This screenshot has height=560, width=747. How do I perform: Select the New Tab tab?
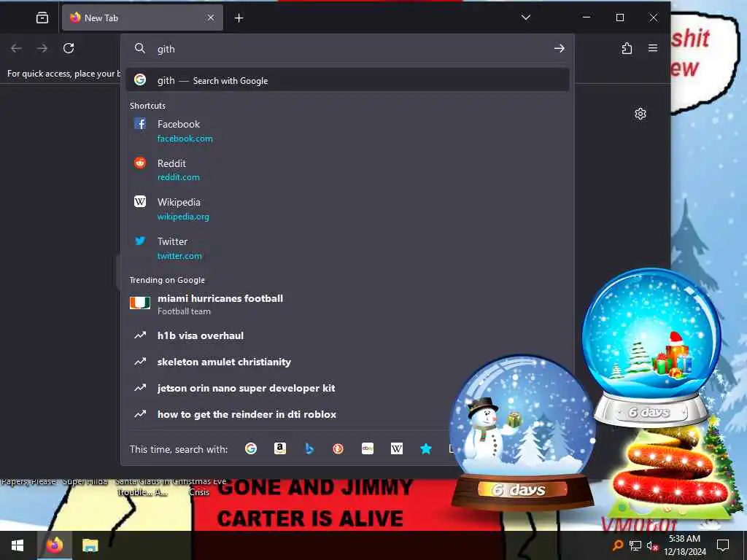[142, 18]
